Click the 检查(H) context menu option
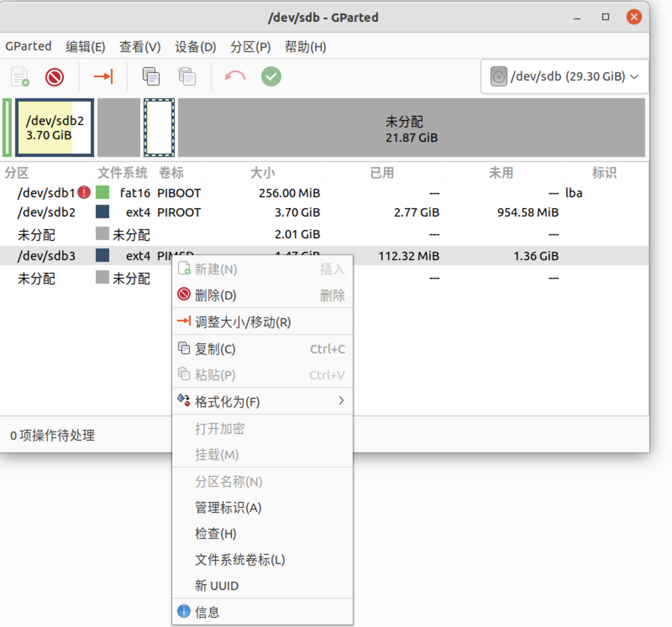Image resolution: width=672 pixels, height=627 pixels. (x=215, y=534)
